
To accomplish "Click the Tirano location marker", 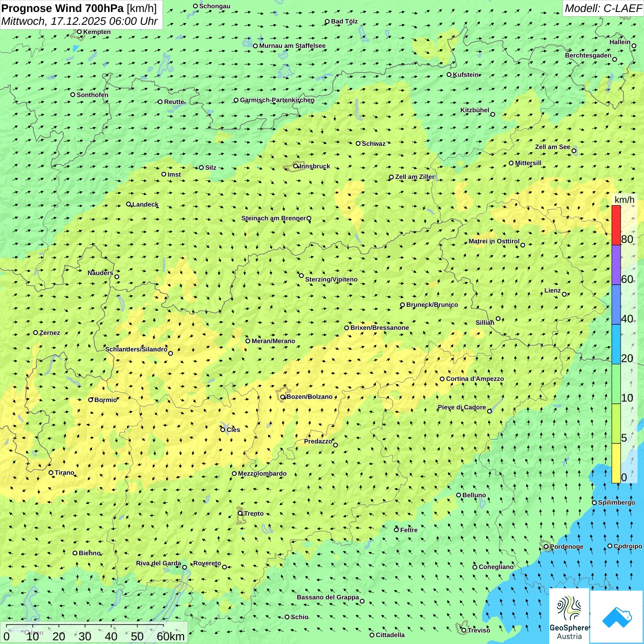I will pyautogui.click(x=51, y=473).
